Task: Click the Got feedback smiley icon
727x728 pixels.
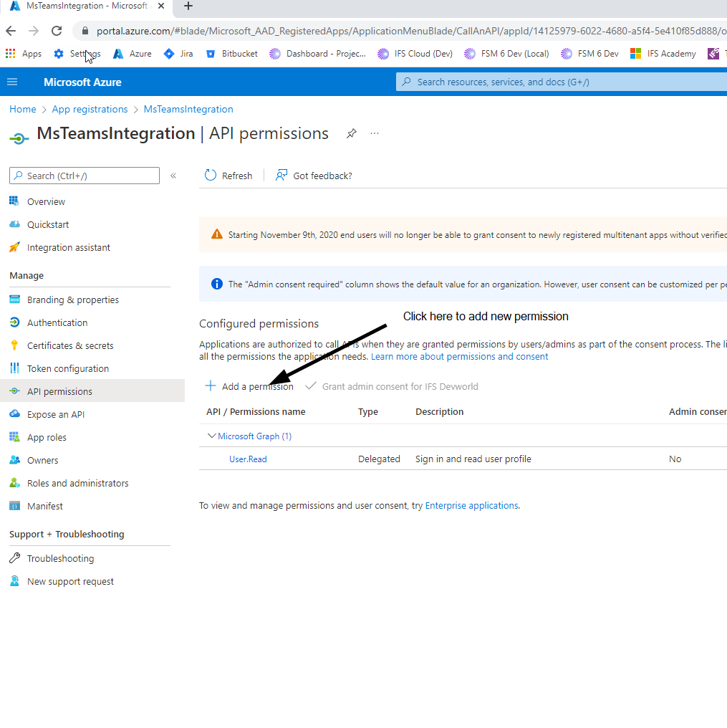Action: (283, 175)
